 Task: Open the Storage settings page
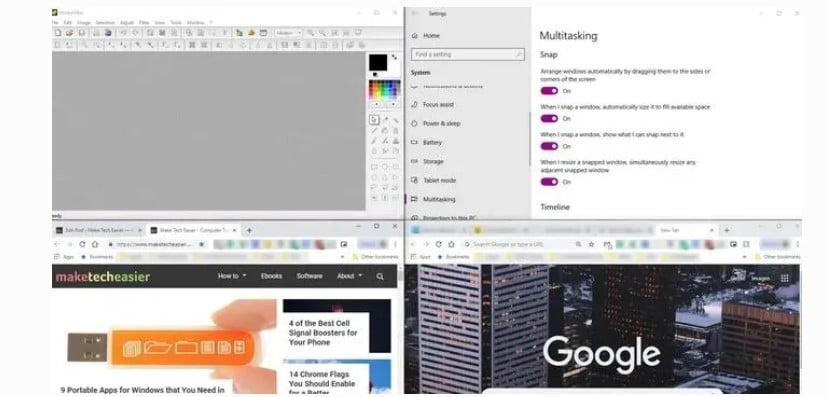433,161
